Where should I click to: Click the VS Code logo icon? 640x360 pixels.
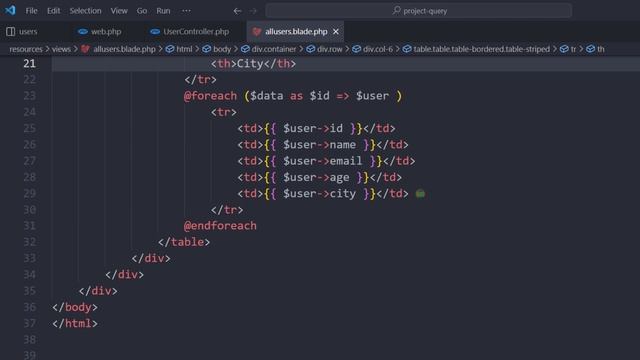click(10, 10)
